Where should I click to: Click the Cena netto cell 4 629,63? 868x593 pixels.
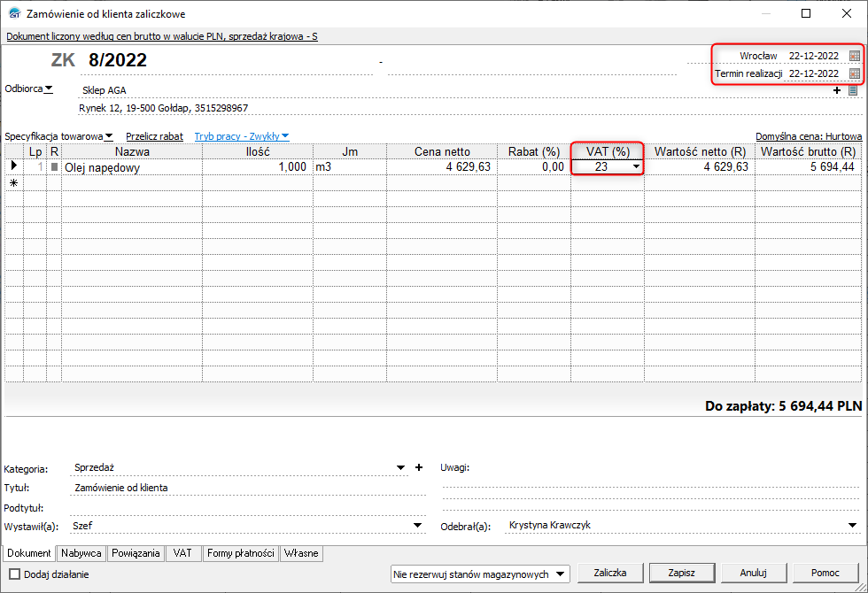coord(442,167)
